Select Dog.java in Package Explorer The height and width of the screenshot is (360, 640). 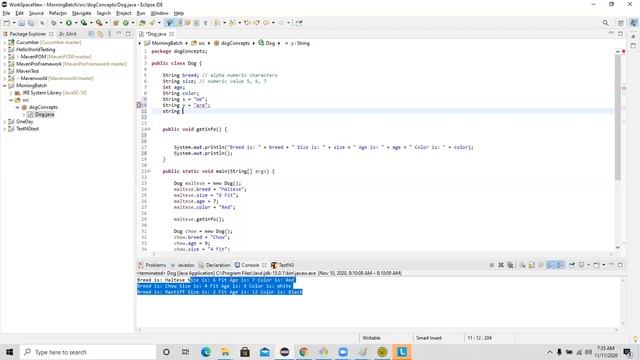tap(44, 114)
